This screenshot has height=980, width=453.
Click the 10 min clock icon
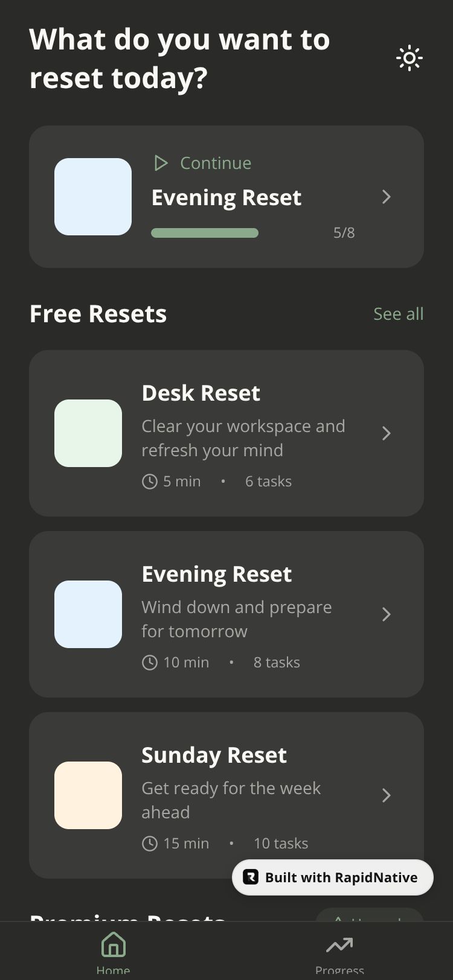coord(149,663)
